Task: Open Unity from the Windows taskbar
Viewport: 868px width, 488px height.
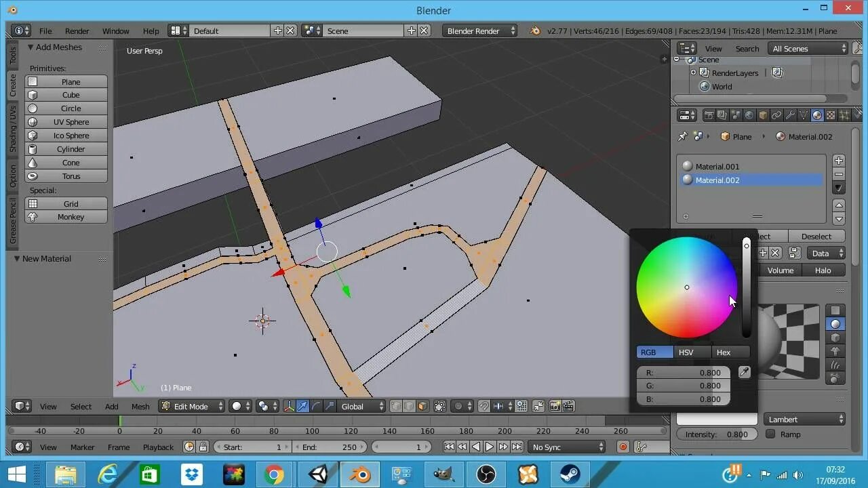Action: click(318, 475)
